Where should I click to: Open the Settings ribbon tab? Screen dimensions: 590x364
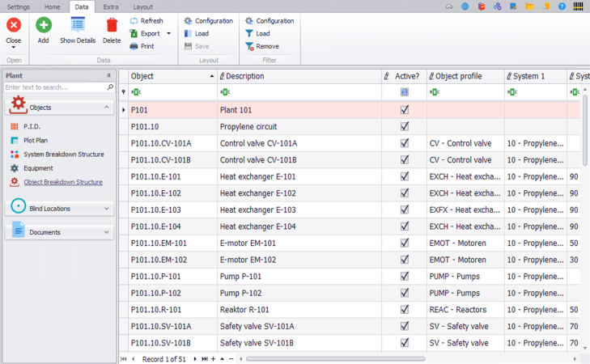coord(19,6)
